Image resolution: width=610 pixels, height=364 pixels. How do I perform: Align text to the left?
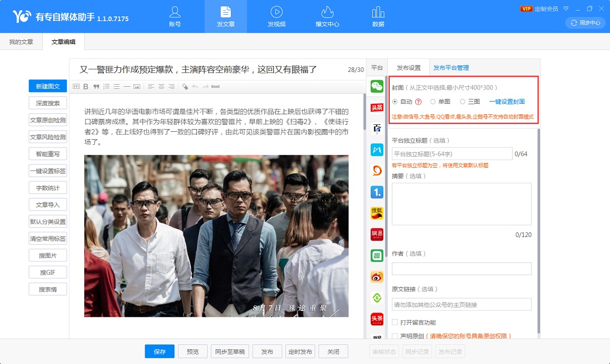151,86
